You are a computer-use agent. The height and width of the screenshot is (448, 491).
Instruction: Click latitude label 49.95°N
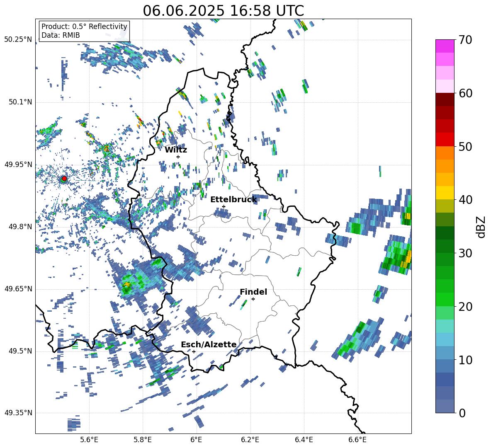18,164
